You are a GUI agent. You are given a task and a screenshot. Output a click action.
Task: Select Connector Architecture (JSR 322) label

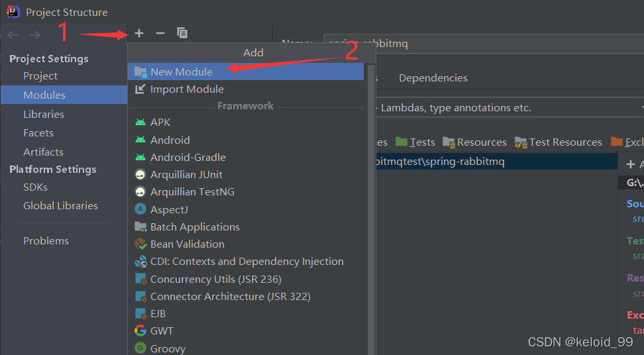pos(231,296)
